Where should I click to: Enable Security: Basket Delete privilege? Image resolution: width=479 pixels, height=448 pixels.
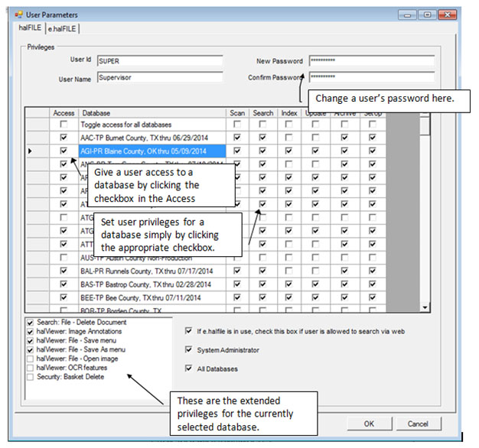[30, 377]
